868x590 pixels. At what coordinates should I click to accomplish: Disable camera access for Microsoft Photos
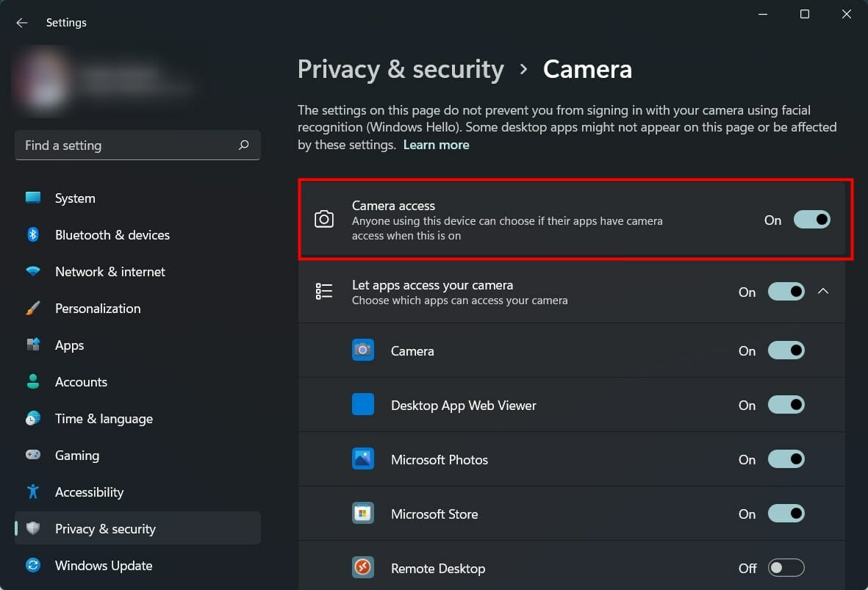[x=786, y=458]
